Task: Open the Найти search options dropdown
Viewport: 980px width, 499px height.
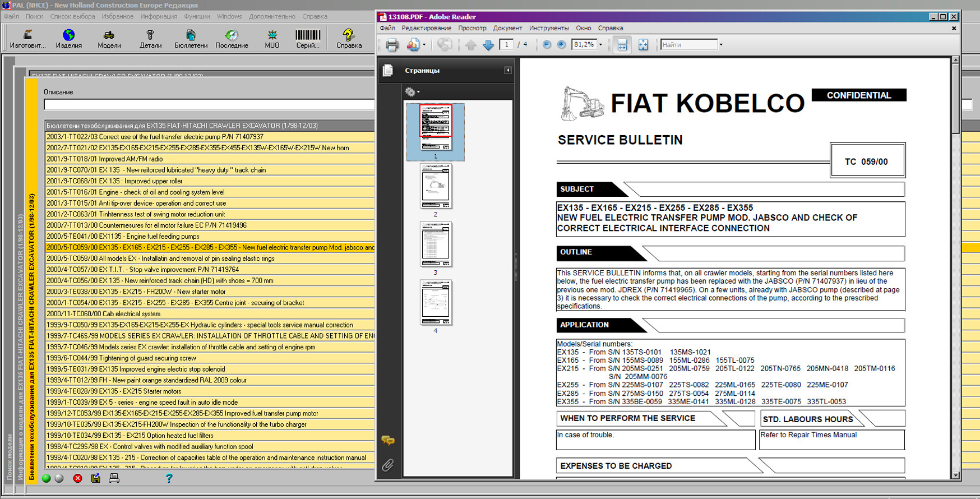Action: 721,45
